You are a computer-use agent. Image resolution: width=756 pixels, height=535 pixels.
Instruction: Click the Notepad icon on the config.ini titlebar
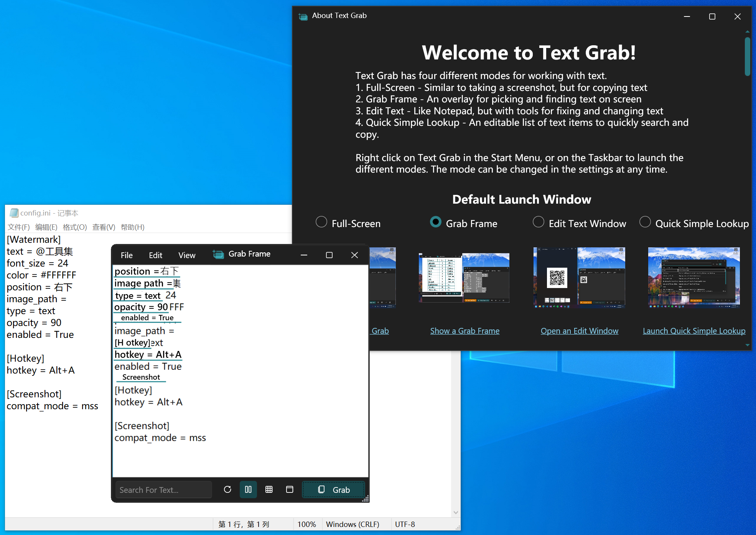13,212
